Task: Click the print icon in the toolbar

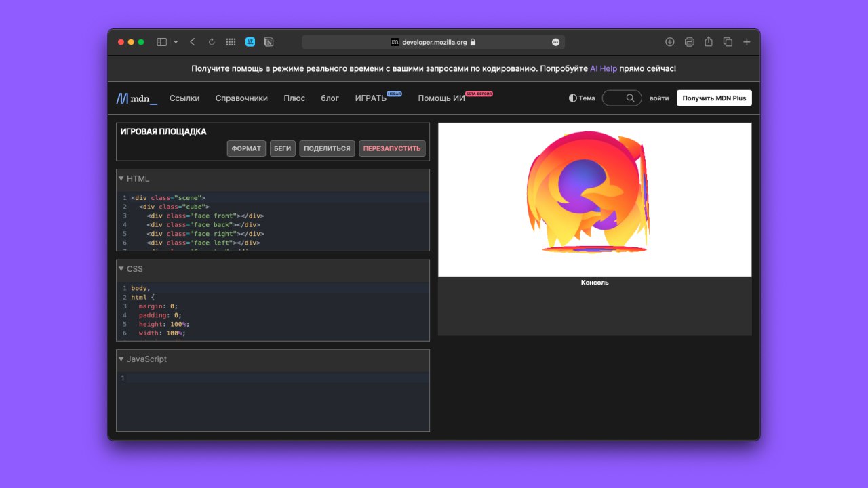Action: tap(689, 42)
